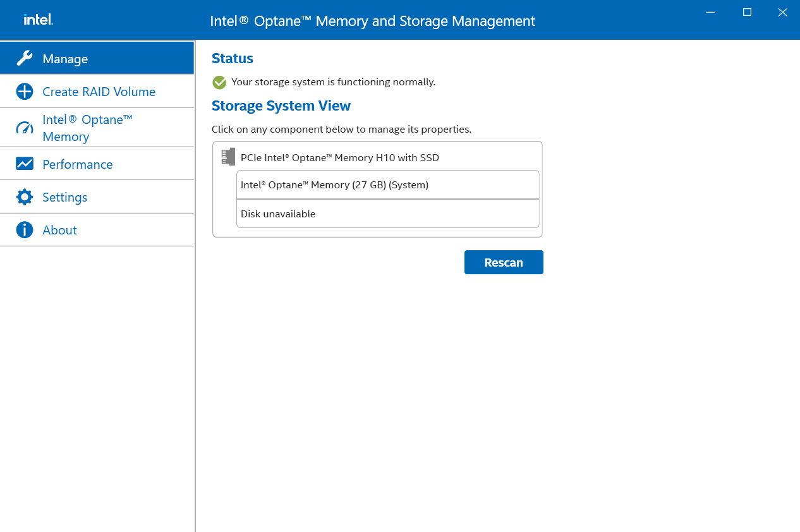Open the Performance section
Viewport: 800px width, 532px height.
point(77,164)
